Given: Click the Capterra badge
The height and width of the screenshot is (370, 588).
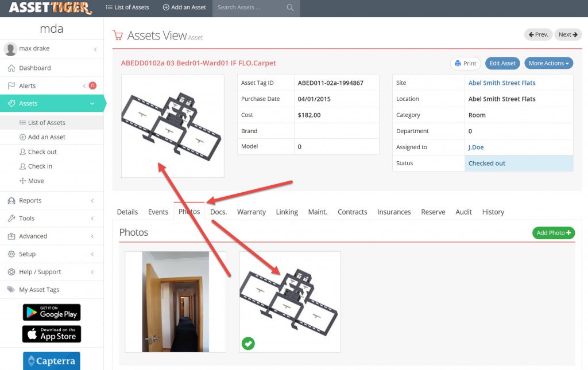Looking at the screenshot, I should pos(52,361).
